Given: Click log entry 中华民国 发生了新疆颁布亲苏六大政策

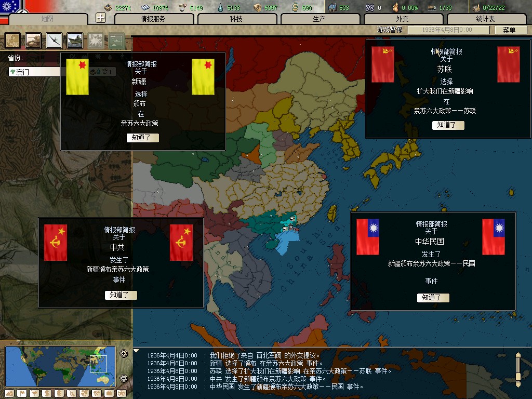Looking at the screenshot, I should coord(255,387).
